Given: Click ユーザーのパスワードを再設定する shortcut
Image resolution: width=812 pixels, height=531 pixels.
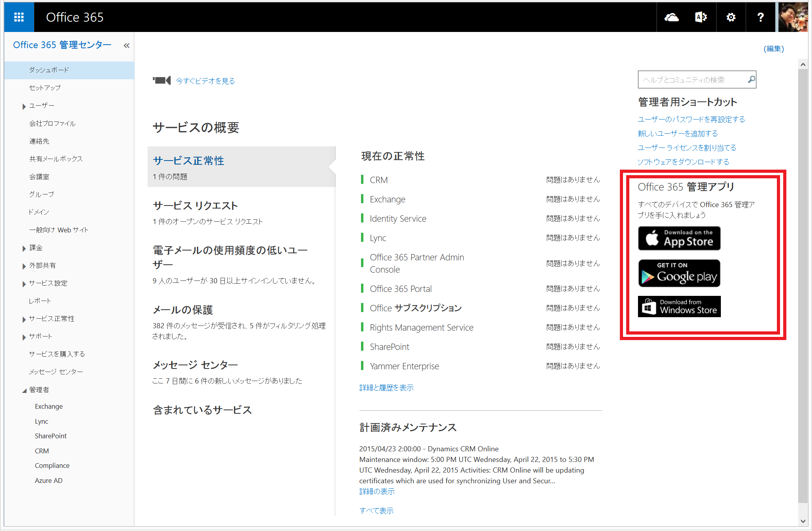Looking at the screenshot, I should 691,120.
